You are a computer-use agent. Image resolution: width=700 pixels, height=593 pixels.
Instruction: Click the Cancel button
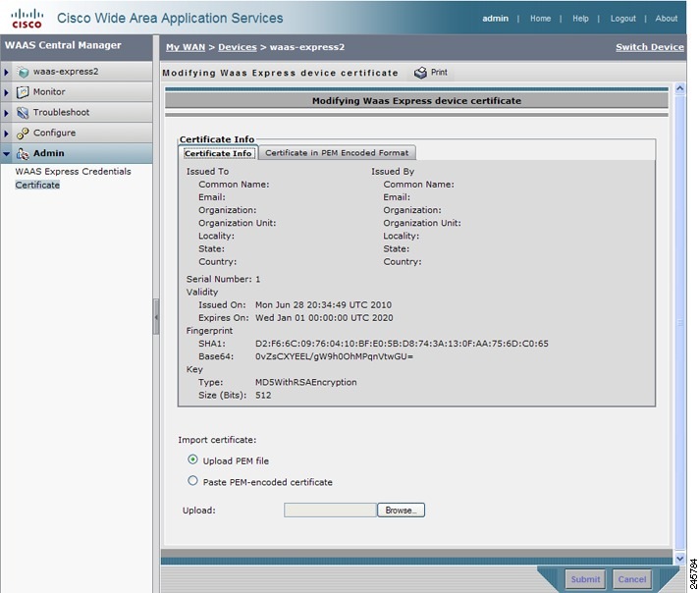tap(631, 579)
